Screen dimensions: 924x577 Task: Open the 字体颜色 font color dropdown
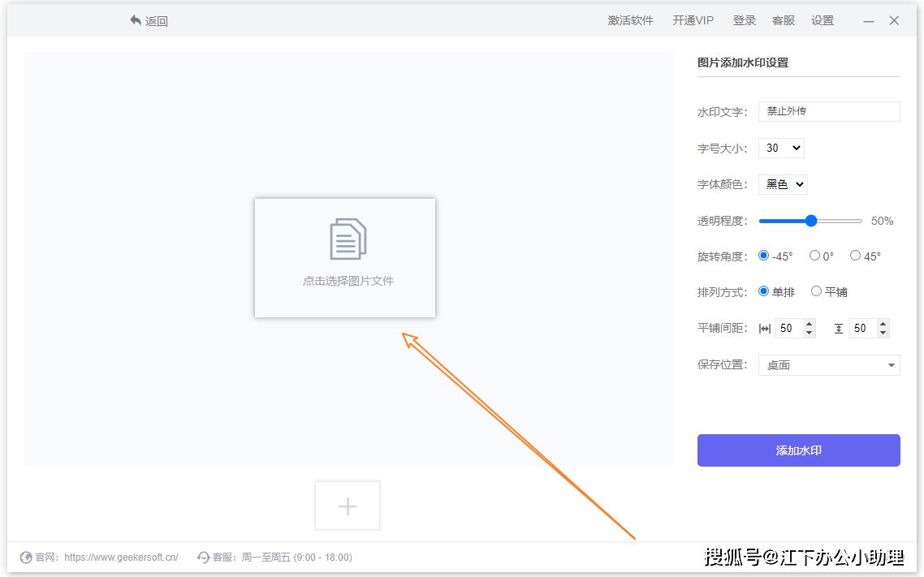(782, 184)
